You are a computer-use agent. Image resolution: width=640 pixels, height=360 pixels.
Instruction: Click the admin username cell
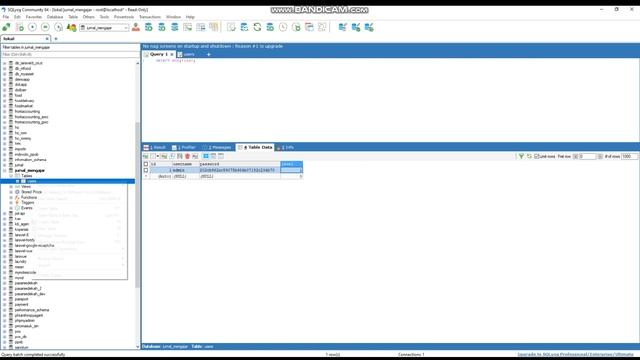[x=185, y=170]
